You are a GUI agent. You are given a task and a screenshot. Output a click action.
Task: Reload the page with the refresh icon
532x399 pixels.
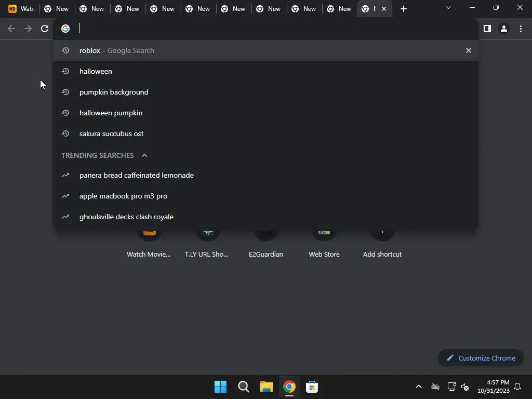point(45,29)
